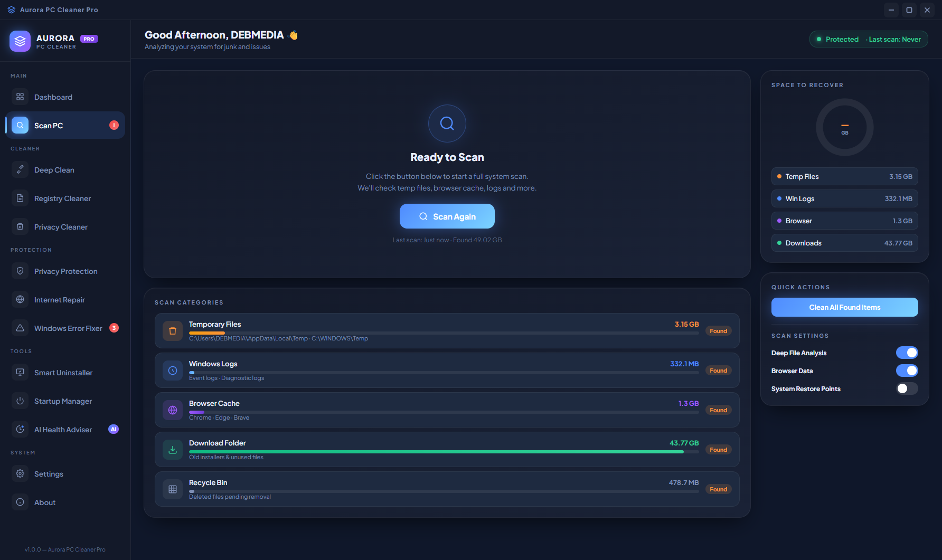Click the Found badge for Temporary Files
Screen dimensions: 942x560
pyautogui.click(x=719, y=331)
